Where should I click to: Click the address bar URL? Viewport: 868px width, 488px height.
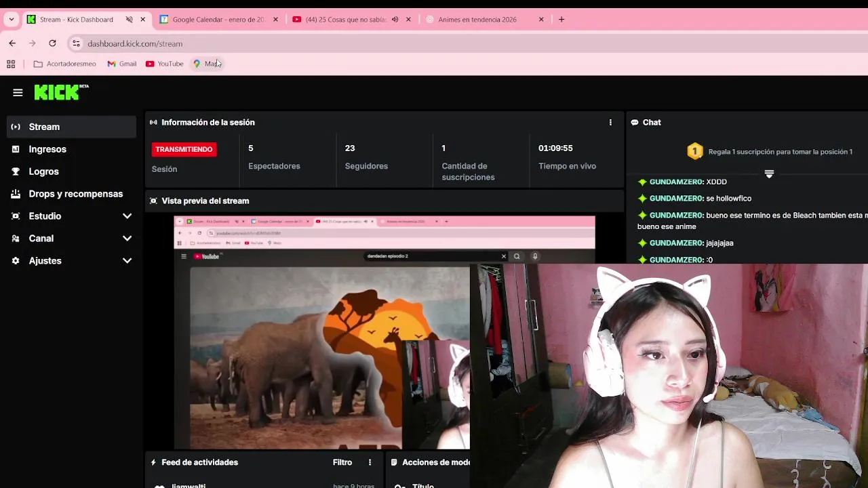(x=135, y=43)
